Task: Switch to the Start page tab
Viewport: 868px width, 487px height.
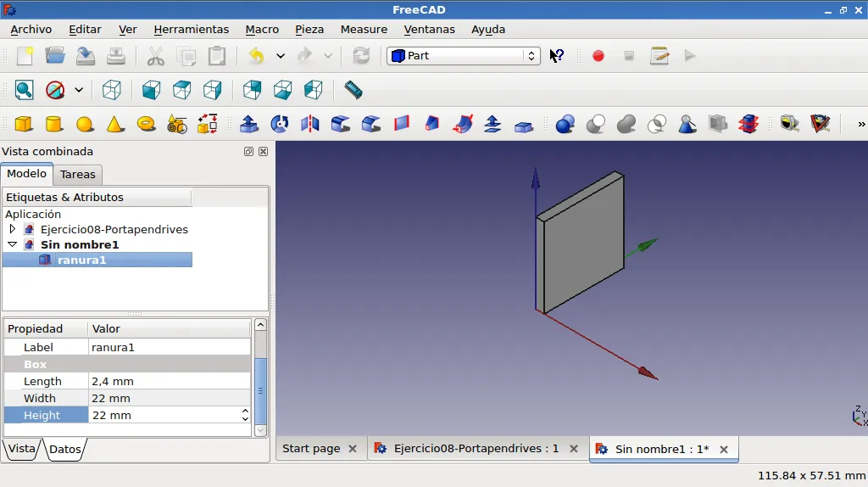Action: 311,449
